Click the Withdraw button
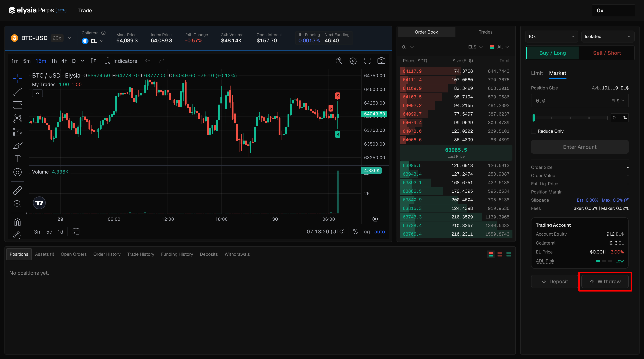The height and width of the screenshot is (359, 644). [605, 281]
